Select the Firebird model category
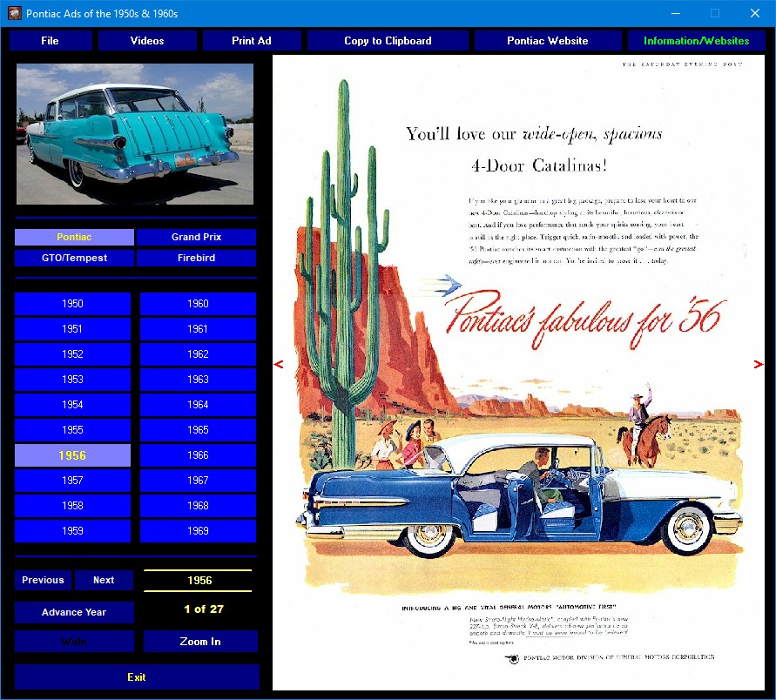Screen dimensions: 776x700 [x=197, y=258]
